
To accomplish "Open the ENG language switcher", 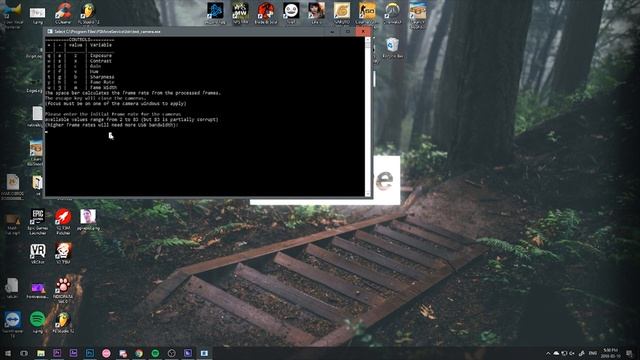I will click(x=593, y=353).
